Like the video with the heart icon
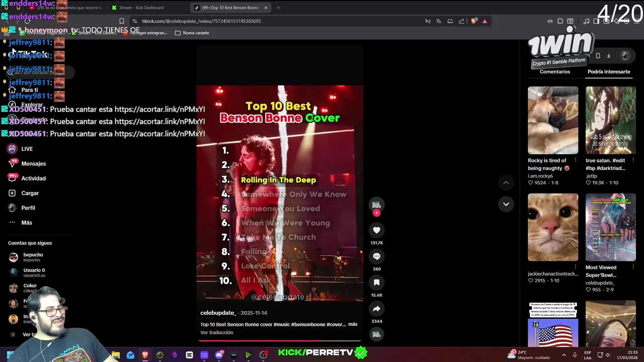 pyautogui.click(x=376, y=230)
